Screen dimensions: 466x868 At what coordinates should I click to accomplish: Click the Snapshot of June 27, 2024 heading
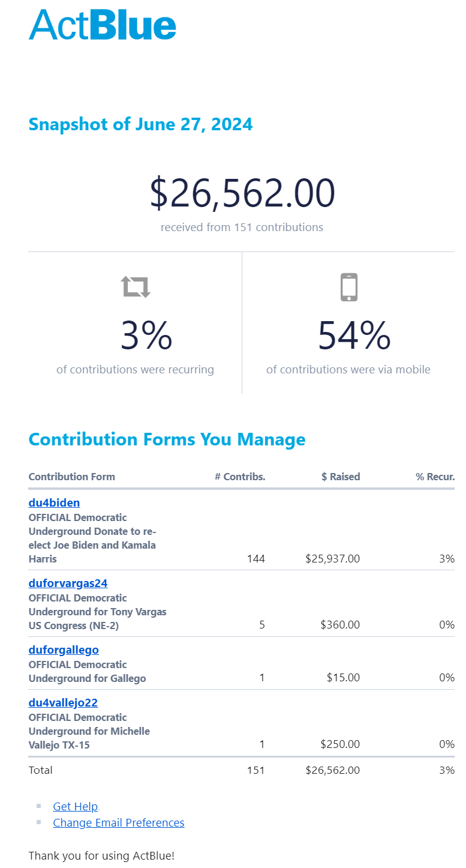[x=140, y=124]
